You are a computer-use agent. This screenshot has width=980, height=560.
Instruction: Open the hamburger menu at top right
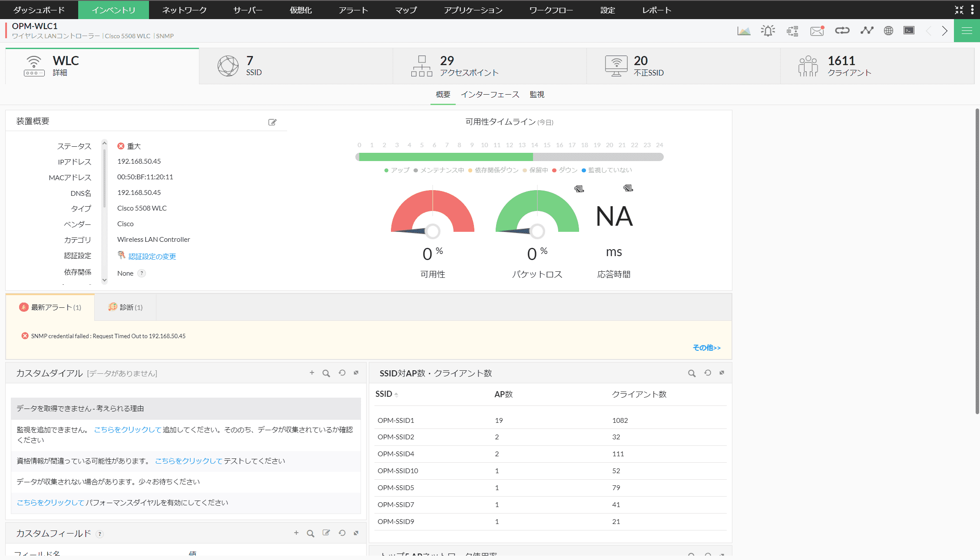click(967, 30)
